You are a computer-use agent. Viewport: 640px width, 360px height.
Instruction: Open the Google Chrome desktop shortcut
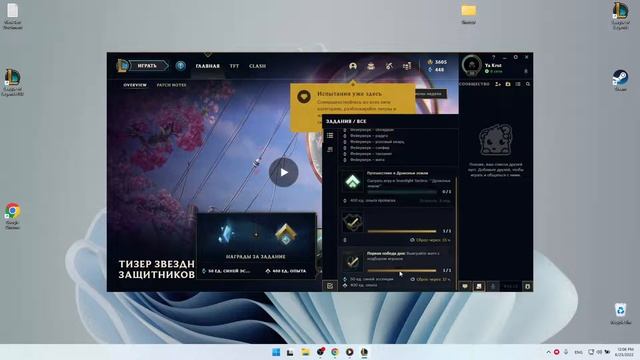point(13,216)
